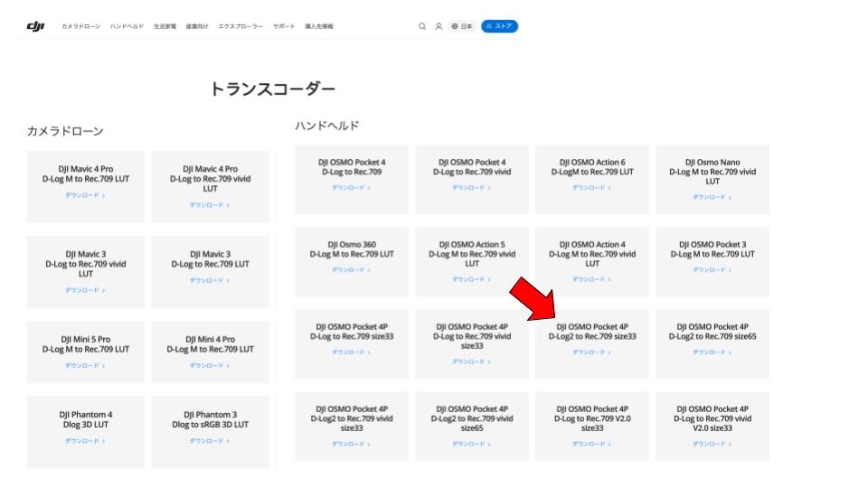This screenshot has width=868, height=488.
Task: Download Pocket 4P D-Log2 to Rec.709 size33
Action: 591,352
